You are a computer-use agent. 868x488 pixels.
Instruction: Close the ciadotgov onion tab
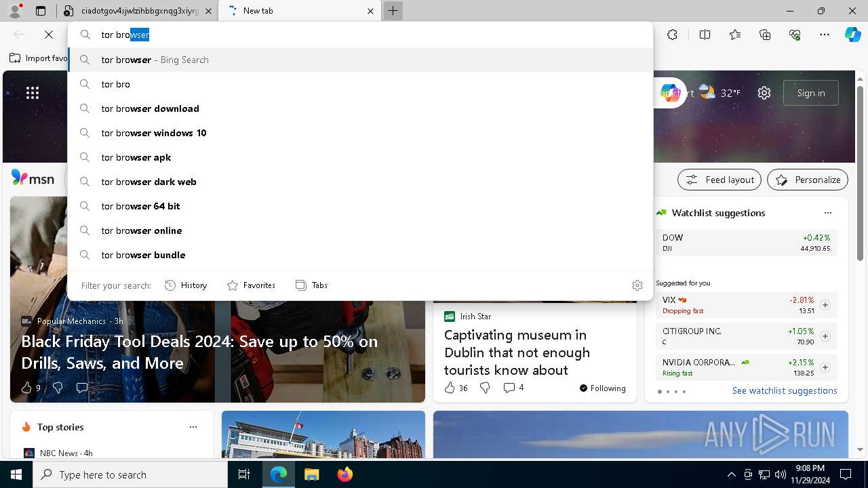pyautogui.click(x=208, y=11)
